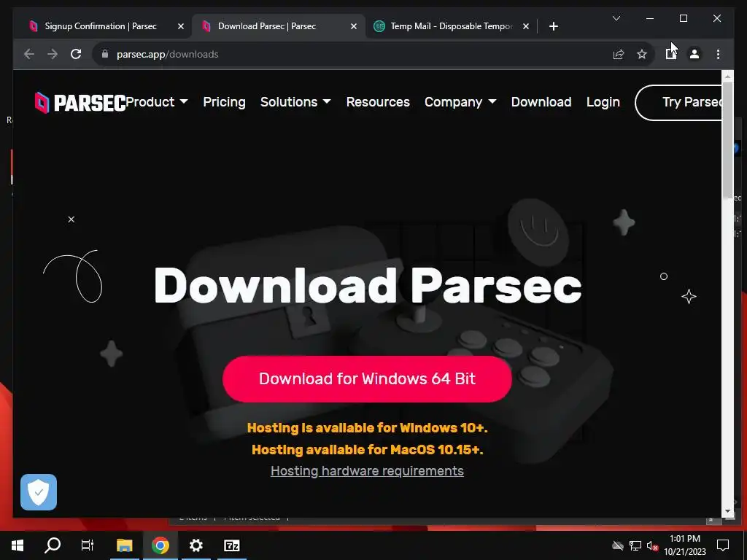The width and height of the screenshot is (747, 560).
Task: Open Settings gear on the taskbar
Action: 196,545
